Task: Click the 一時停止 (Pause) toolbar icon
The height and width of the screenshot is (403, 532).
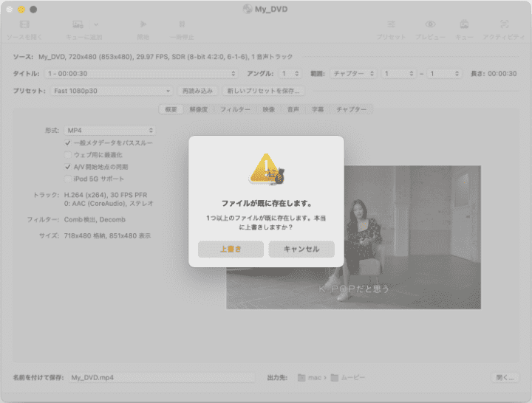Action: tap(182, 25)
